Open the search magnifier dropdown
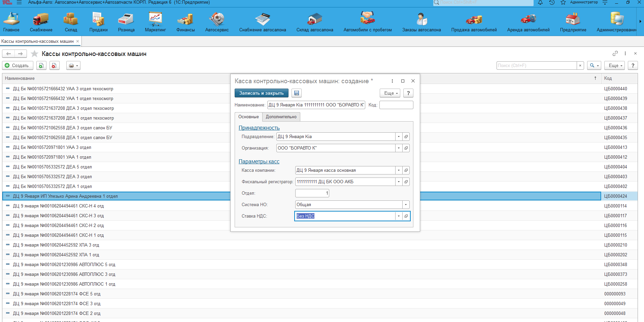This screenshot has width=644, height=322. pos(594,65)
